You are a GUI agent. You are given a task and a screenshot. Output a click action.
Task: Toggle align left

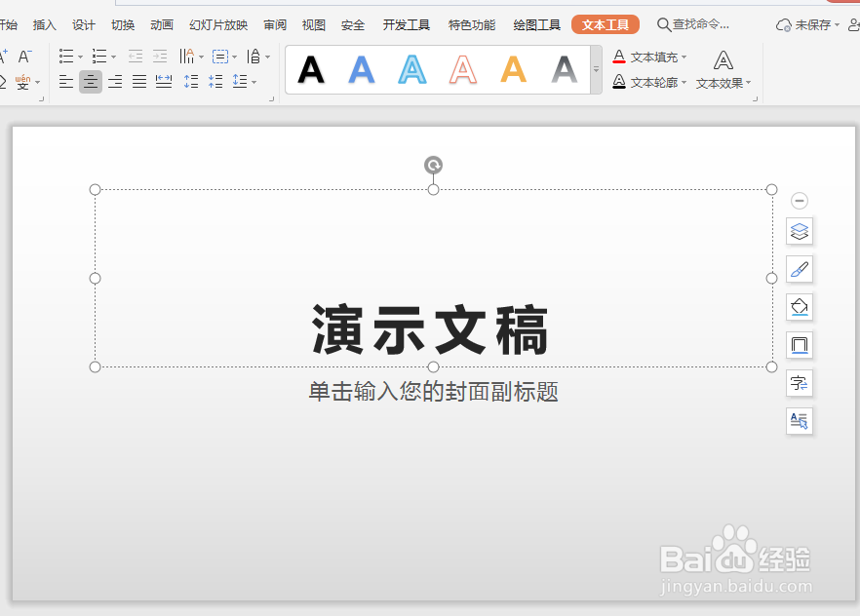coord(66,82)
